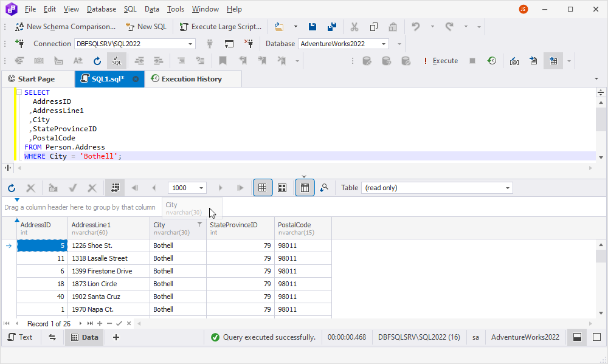Click the refresh icon in SQL toolbar
Viewport: 608px width, 364px height.
pyautogui.click(x=97, y=61)
